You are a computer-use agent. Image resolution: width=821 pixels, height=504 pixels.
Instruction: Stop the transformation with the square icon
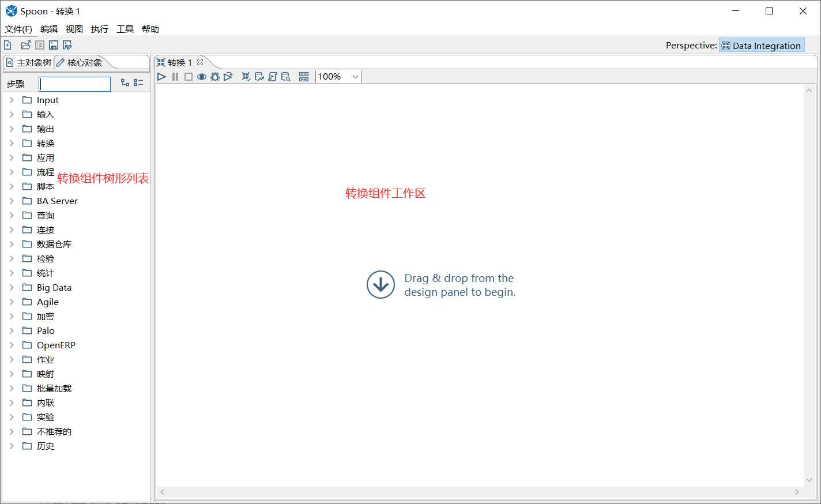(x=189, y=77)
